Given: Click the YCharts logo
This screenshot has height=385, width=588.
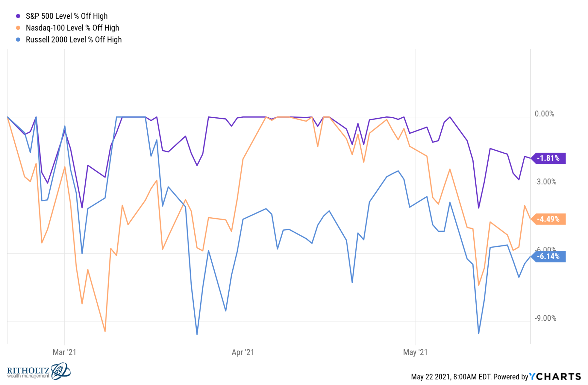Looking at the screenshot, I should coord(555,377).
